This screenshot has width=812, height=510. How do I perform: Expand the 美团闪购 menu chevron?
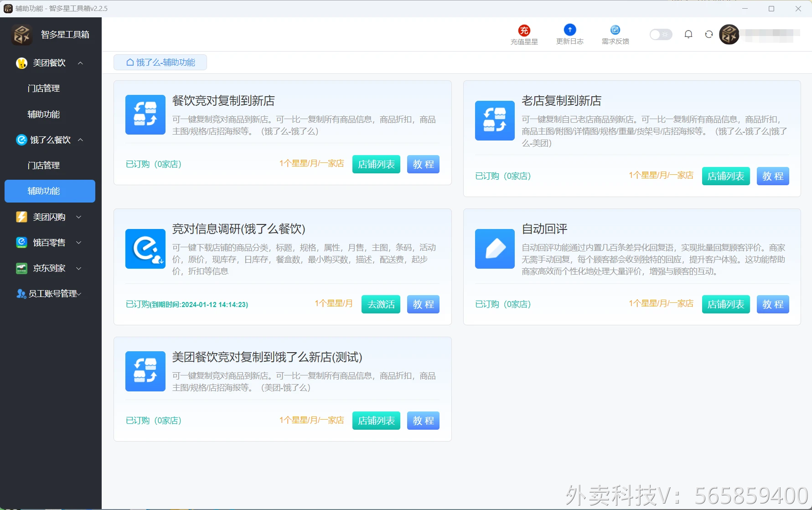78,217
